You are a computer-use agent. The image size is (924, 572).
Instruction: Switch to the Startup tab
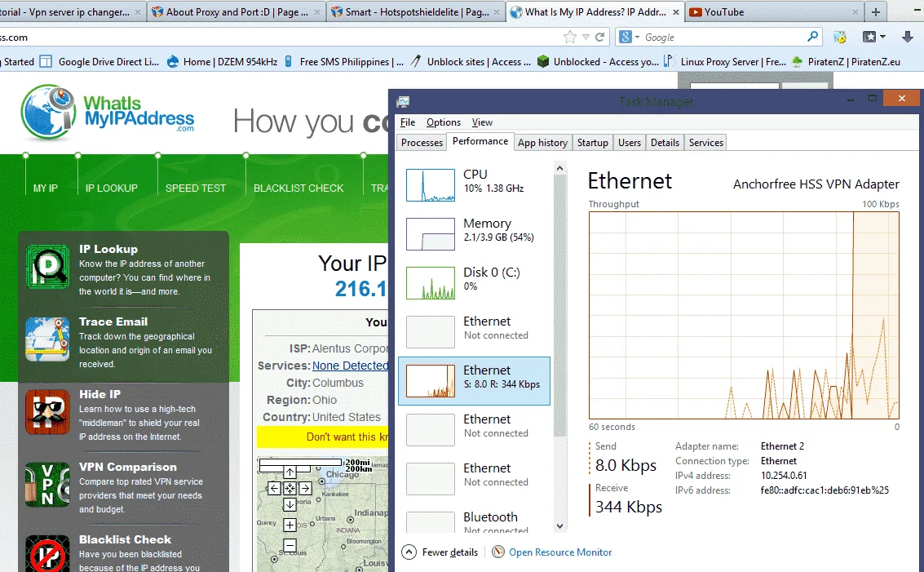click(593, 143)
